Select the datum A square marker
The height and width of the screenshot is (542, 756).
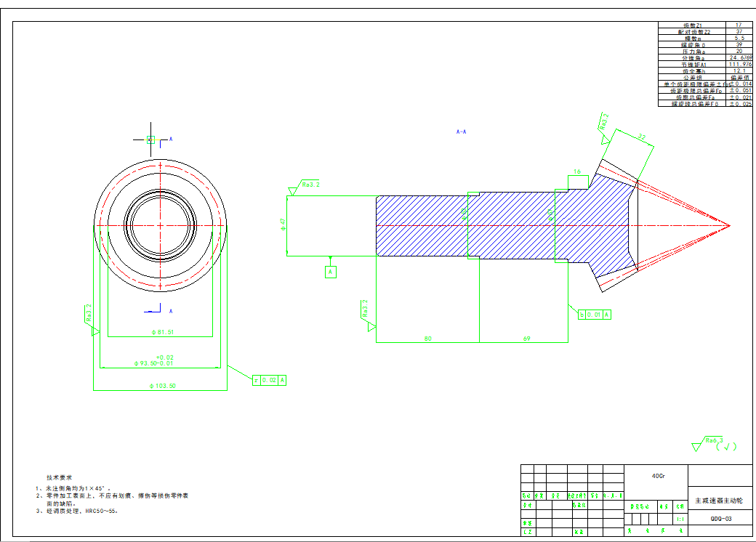click(331, 272)
